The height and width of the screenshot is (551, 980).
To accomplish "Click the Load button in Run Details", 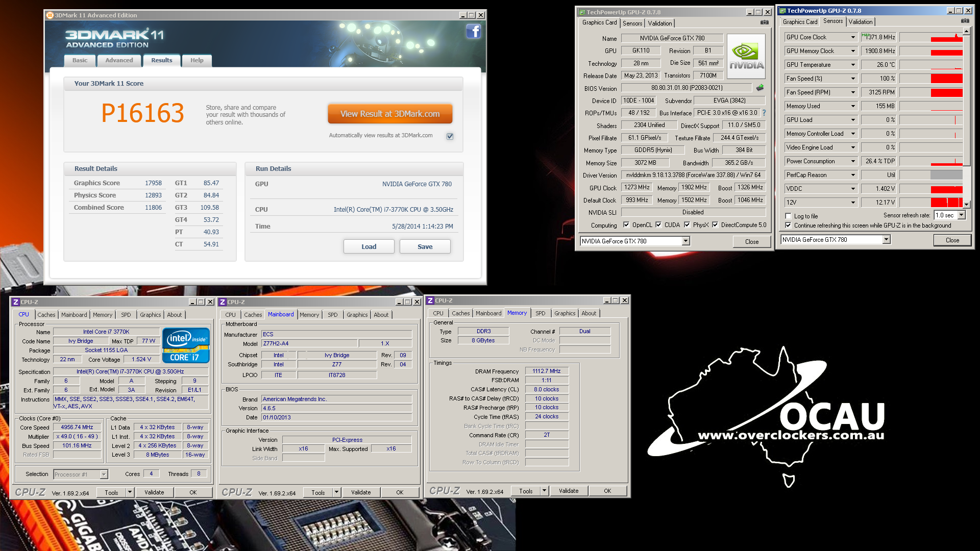I will (369, 246).
